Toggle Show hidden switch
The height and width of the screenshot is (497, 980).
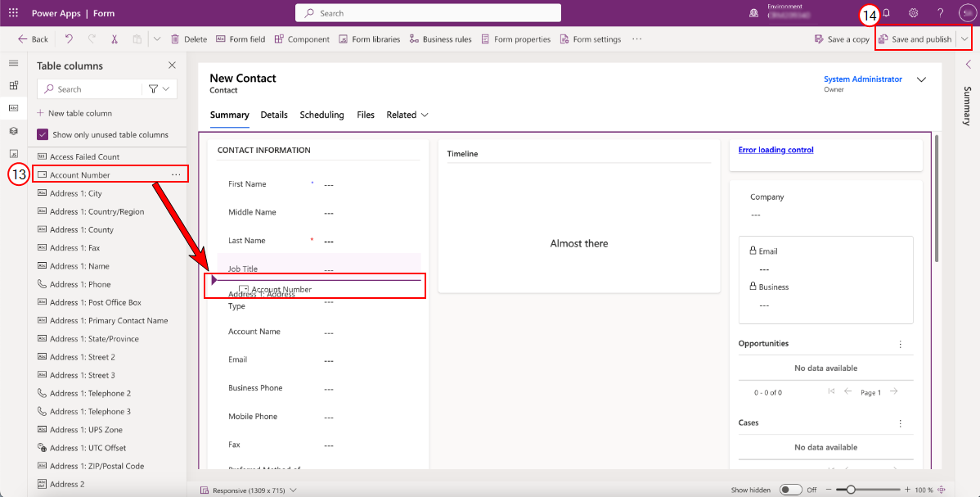790,490
